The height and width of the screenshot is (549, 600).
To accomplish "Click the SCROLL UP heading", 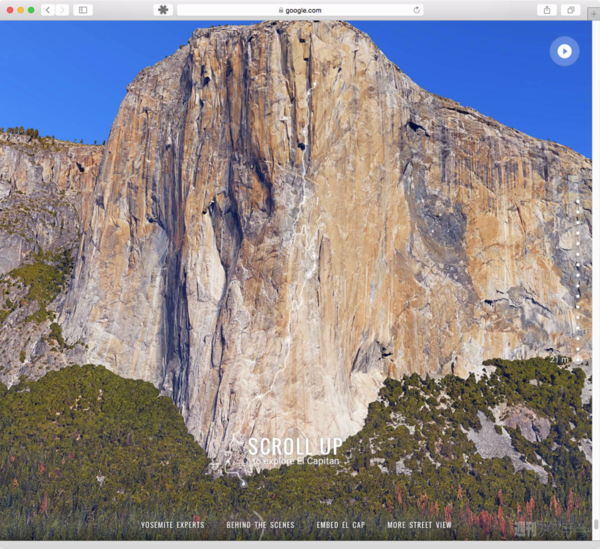I will coord(295,446).
